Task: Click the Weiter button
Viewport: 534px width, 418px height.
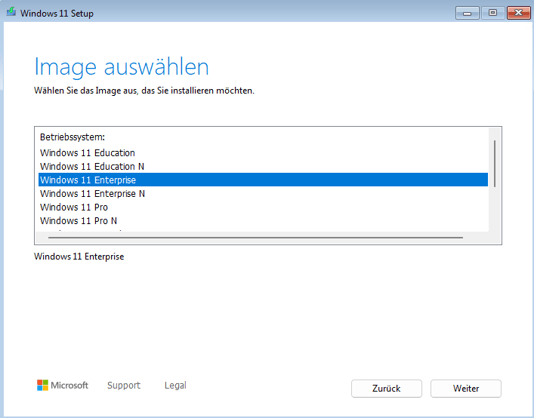Action: (x=466, y=388)
